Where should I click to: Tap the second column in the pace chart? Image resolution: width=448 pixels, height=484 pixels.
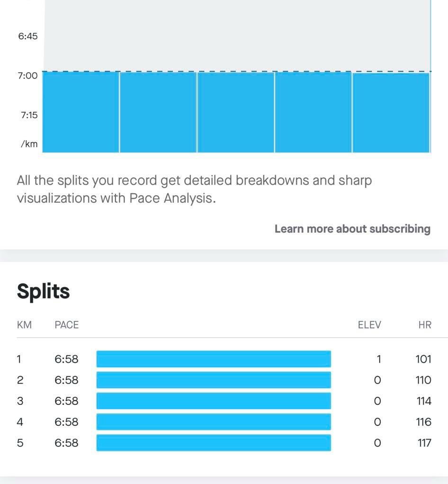coord(158,112)
